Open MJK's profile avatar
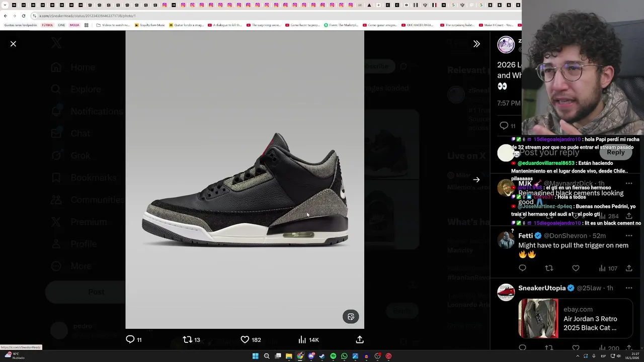This screenshot has height=362, width=644. [505, 188]
